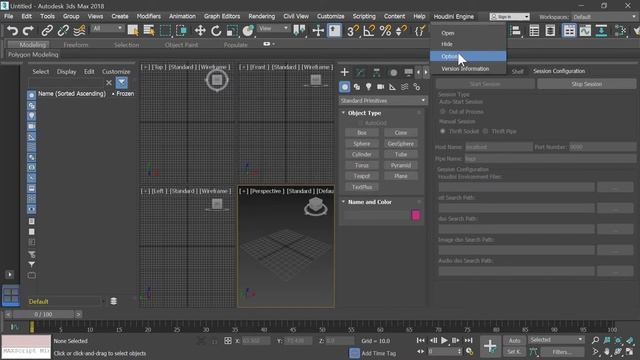Toggle AutoGrid checkbox

click(x=360, y=123)
